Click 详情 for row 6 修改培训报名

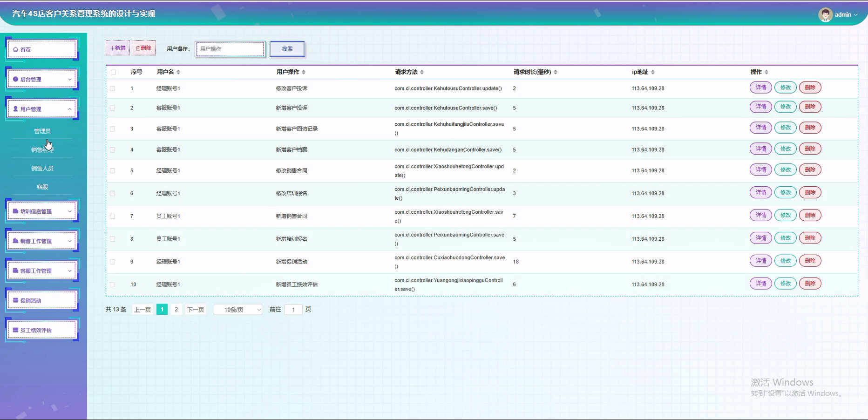[761, 192]
